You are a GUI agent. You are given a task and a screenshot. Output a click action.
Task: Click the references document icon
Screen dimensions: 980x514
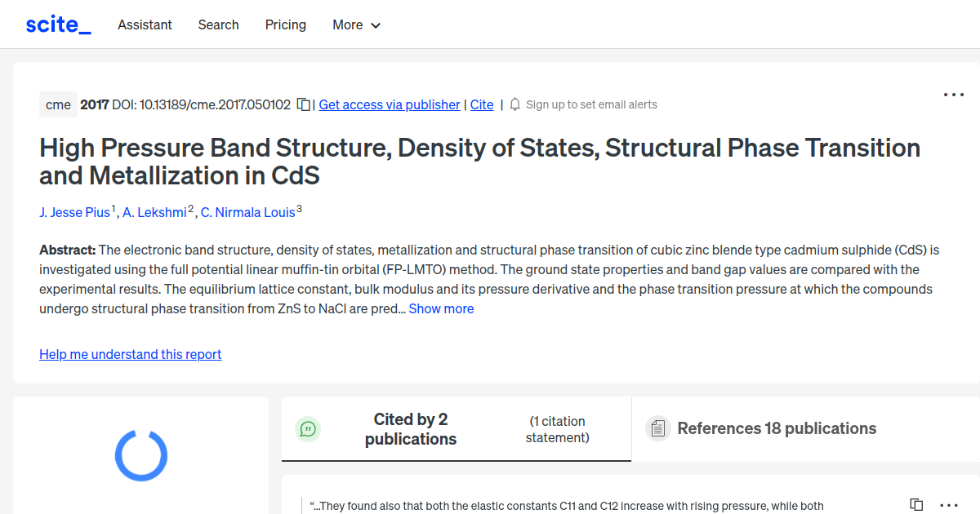click(x=657, y=428)
